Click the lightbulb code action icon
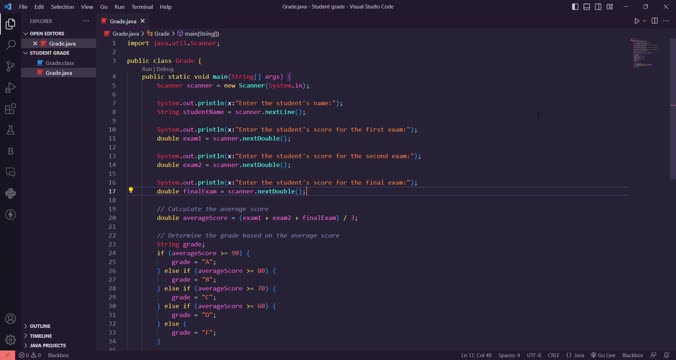Screen dimensions: 676x360 131,190
